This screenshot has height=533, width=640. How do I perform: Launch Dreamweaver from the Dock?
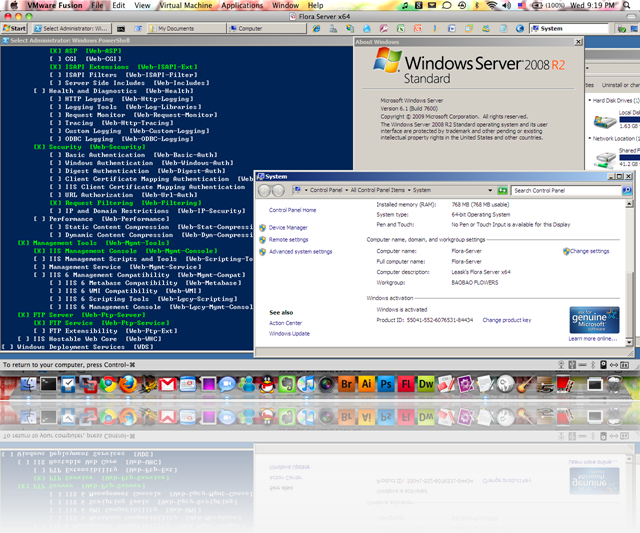[x=426, y=384]
